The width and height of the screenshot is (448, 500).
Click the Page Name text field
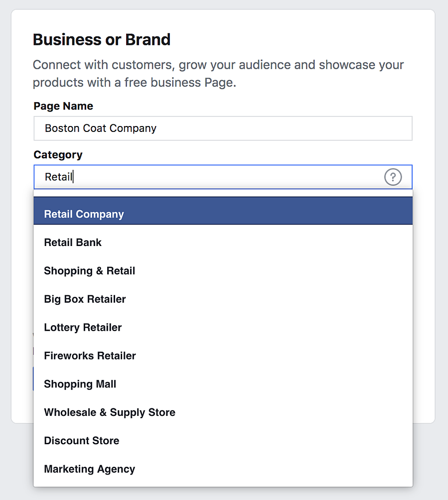click(x=223, y=128)
